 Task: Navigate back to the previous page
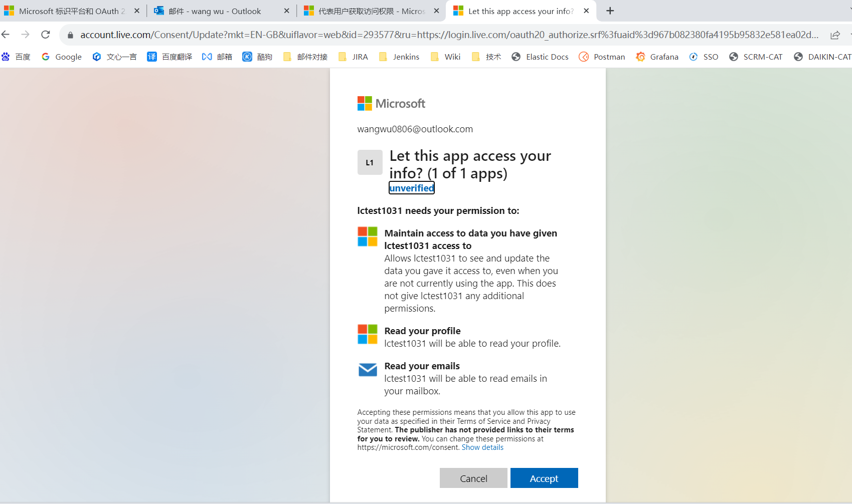pos(6,34)
